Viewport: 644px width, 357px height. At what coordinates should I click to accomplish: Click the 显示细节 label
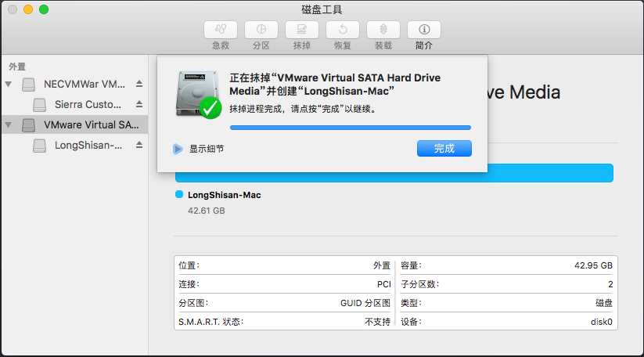(206, 149)
